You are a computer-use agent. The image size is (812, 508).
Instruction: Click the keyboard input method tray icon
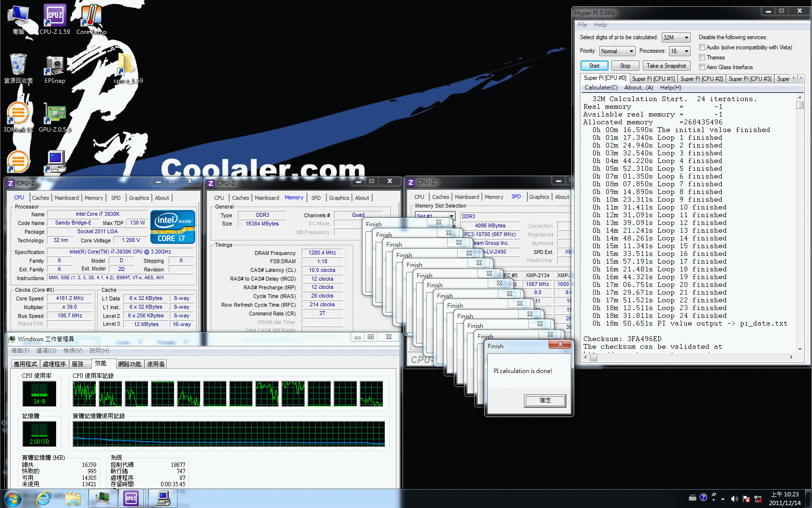(x=693, y=497)
